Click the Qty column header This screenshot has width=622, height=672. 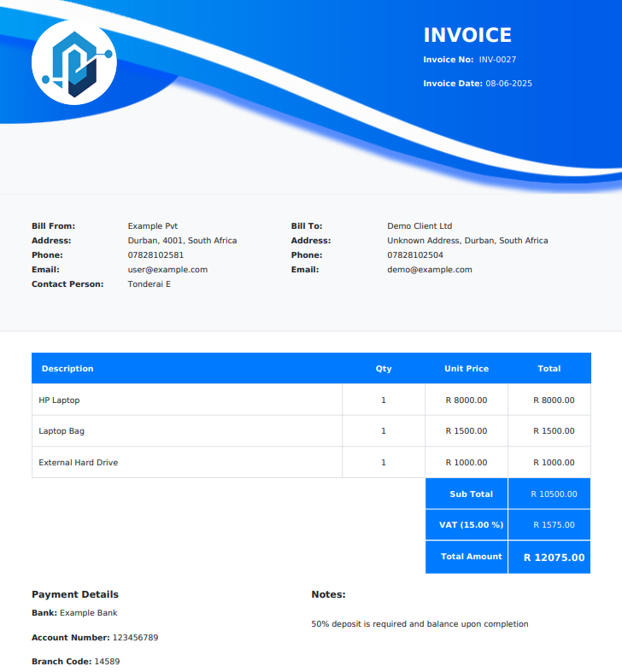[384, 369]
